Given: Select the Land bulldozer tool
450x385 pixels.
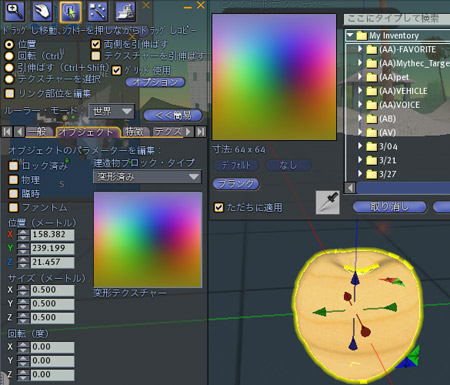Looking at the screenshot, I should pyautogui.click(x=125, y=11).
